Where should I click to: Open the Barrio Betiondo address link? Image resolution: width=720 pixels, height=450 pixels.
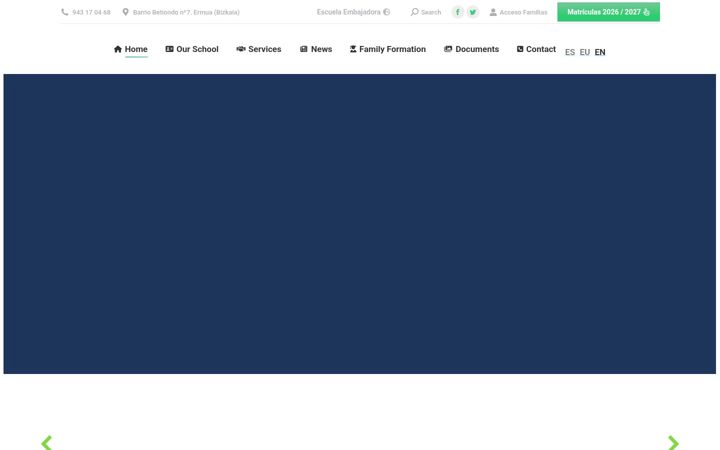tap(186, 12)
